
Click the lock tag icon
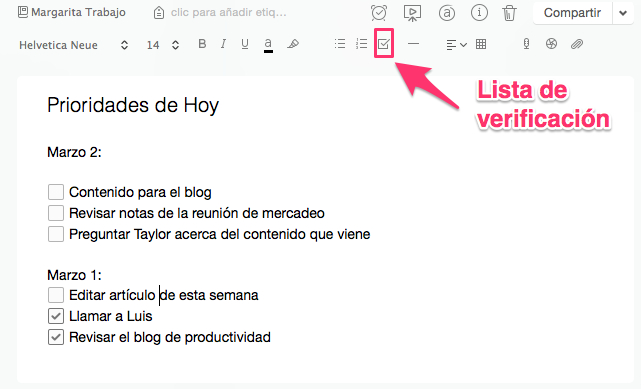159,13
